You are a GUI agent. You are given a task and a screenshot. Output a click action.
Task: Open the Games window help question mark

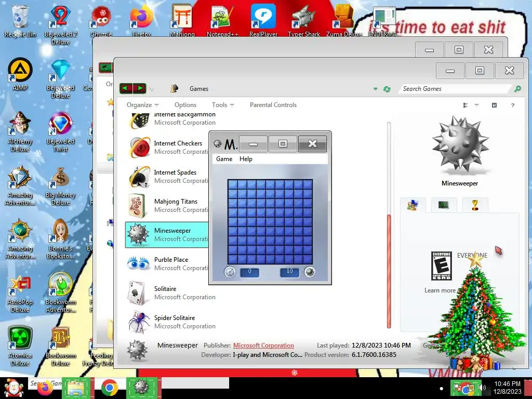[513, 105]
